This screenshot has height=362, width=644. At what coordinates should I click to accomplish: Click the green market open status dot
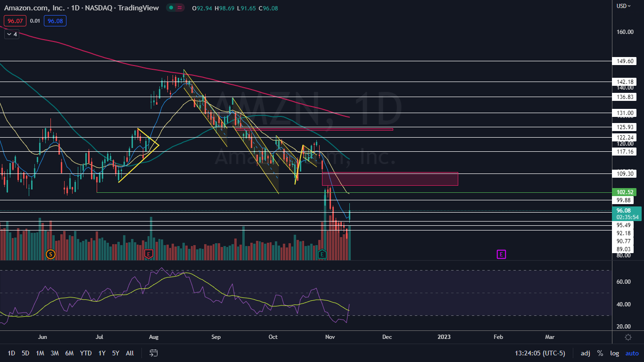pos(171,8)
